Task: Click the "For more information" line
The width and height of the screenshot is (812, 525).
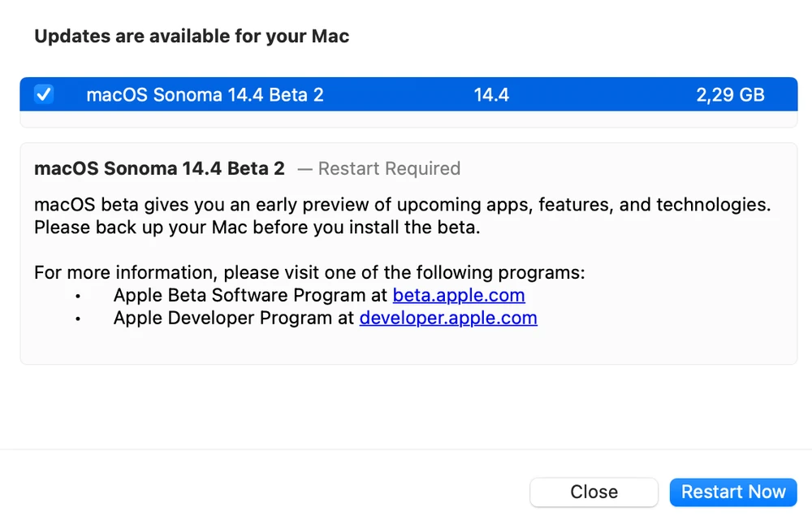Action: pyautogui.click(x=309, y=272)
